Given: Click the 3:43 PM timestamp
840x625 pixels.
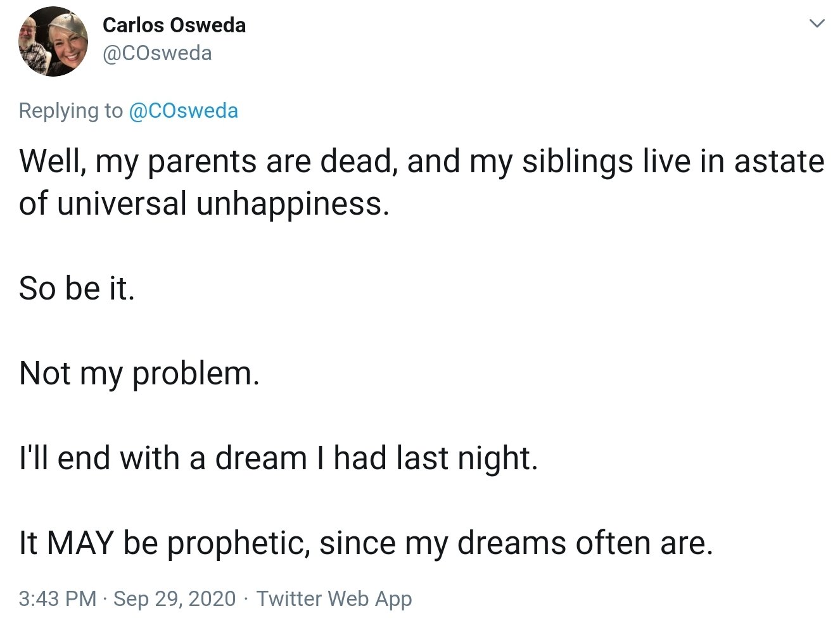Looking at the screenshot, I should click(57, 598).
